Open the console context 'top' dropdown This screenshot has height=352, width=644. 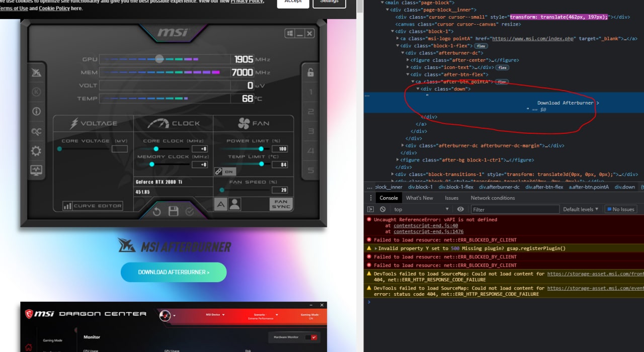tap(421, 209)
